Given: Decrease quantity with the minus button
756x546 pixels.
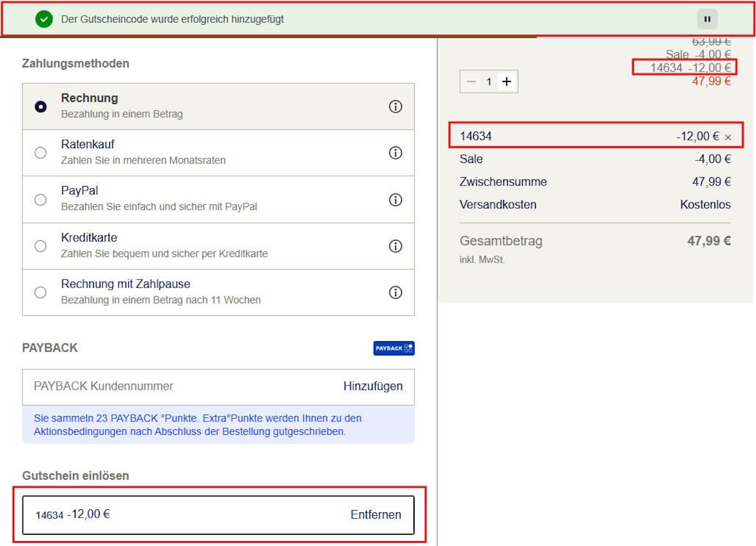Looking at the screenshot, I should coord(471,81).
